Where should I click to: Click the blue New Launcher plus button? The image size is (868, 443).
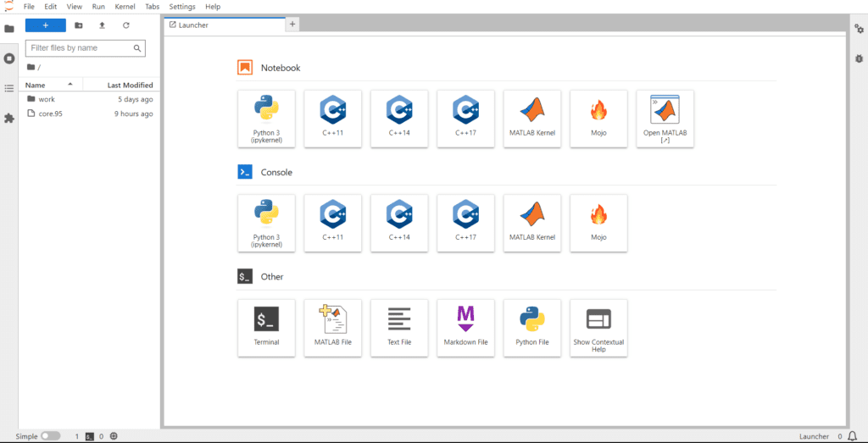[46, 25]
